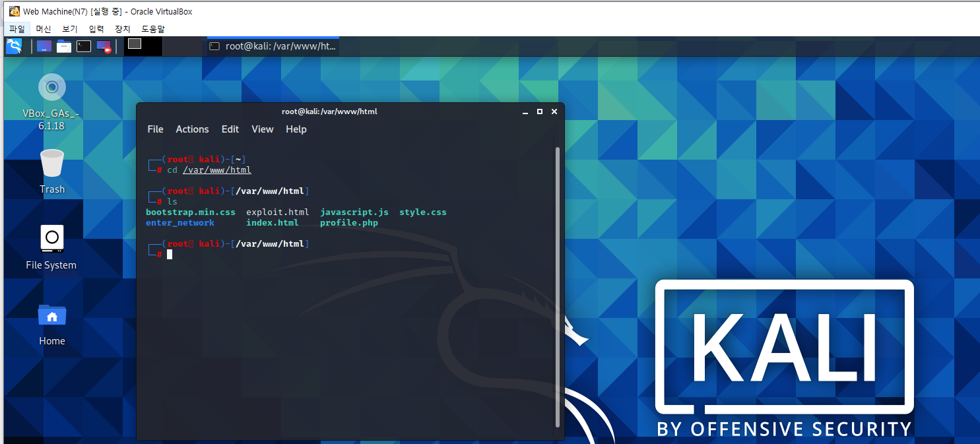The width and height of the screenshot is (980, 444).
Task: Select the Trash desktop icon
Action: (x=52, y=163)
